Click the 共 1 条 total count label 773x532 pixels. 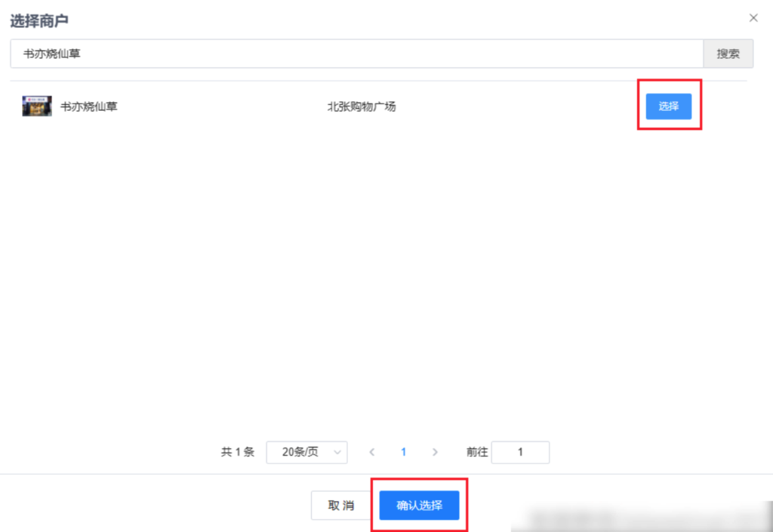point(236,452)
